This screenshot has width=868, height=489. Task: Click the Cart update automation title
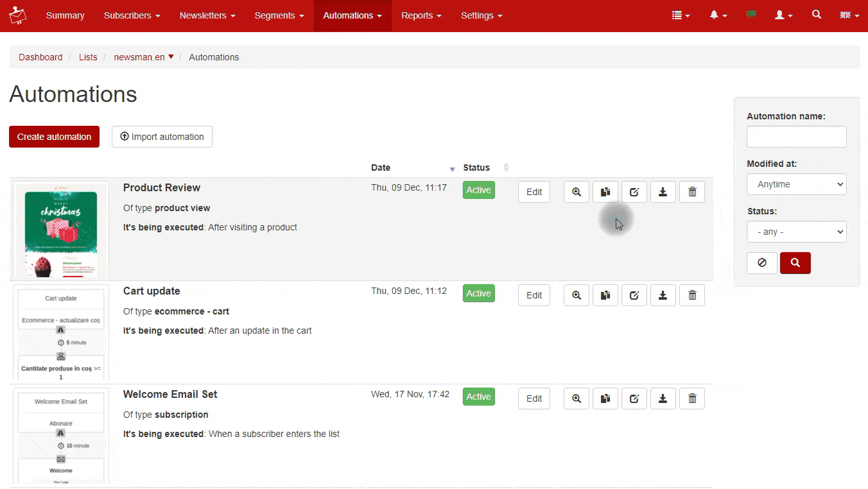[x=152, y=291]
